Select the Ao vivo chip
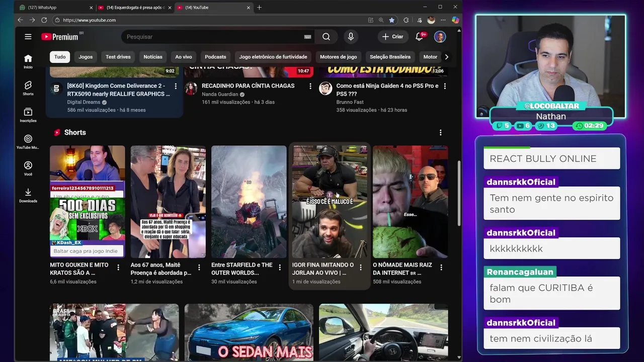Viewport: 644px width, 362px height. 184,57
